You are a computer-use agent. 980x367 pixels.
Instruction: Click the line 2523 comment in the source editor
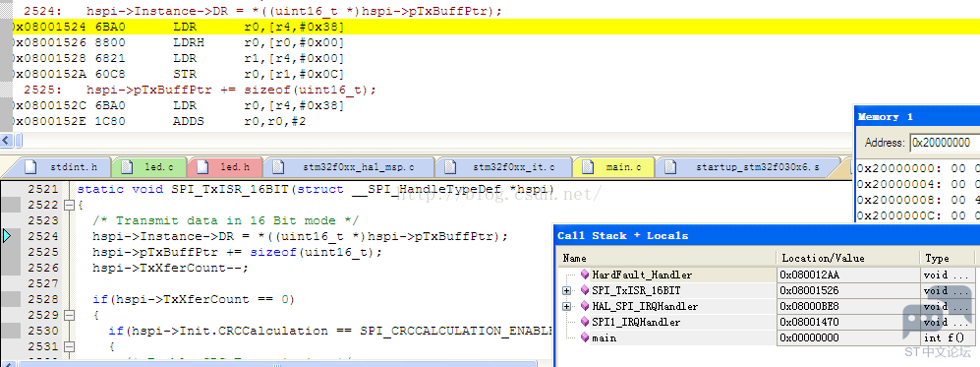(x=226, y=220)
